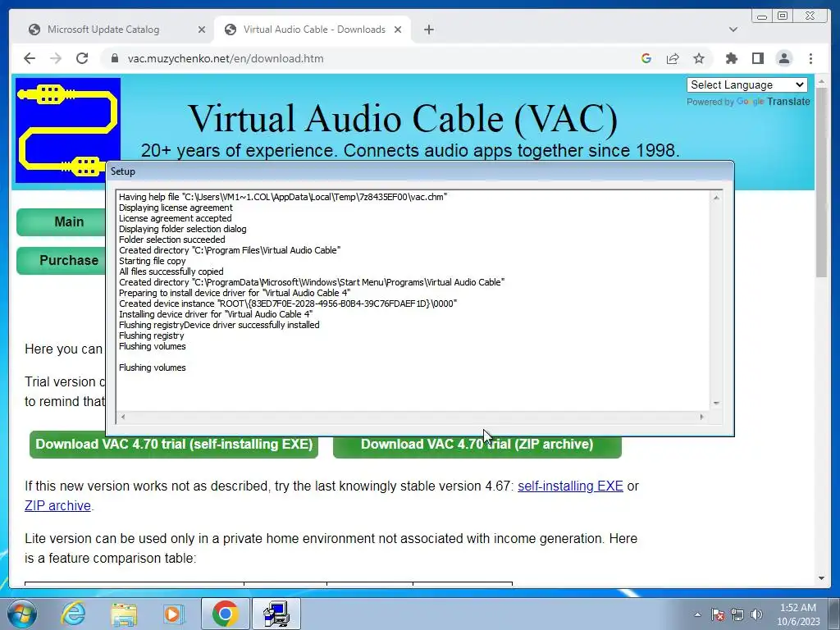Expand the tab search chevron

(x=733, y=30)
